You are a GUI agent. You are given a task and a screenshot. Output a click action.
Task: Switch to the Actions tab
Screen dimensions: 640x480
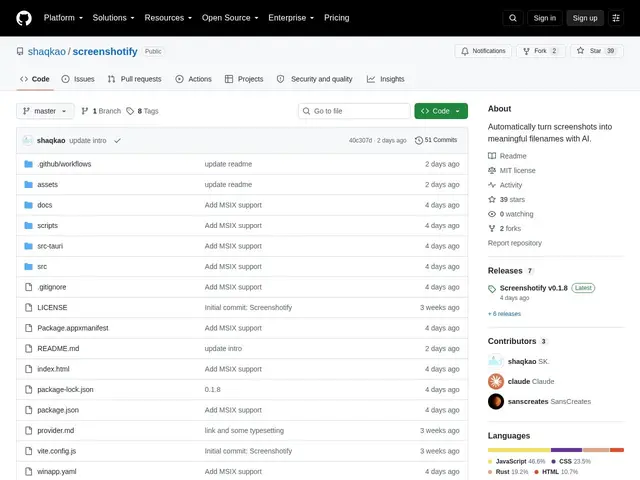[x=193, y=79]
